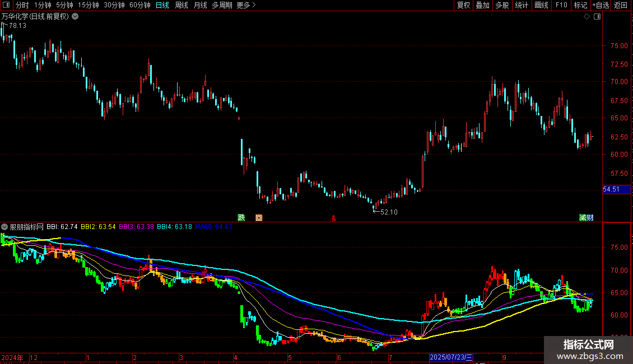633x364 pixels.
Task: Select the 60分钟 period
Action: (139, 5)
